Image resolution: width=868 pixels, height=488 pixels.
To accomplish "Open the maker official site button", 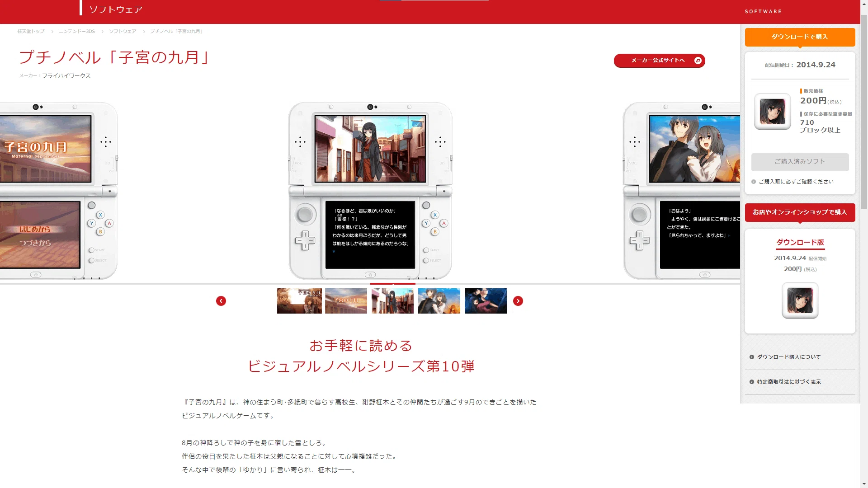I will click(x=659, y=61).
